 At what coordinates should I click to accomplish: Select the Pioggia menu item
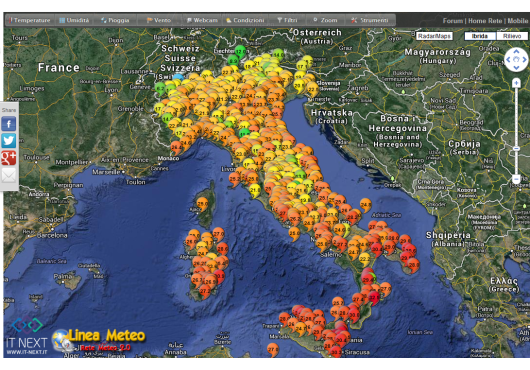pos(115,20)
